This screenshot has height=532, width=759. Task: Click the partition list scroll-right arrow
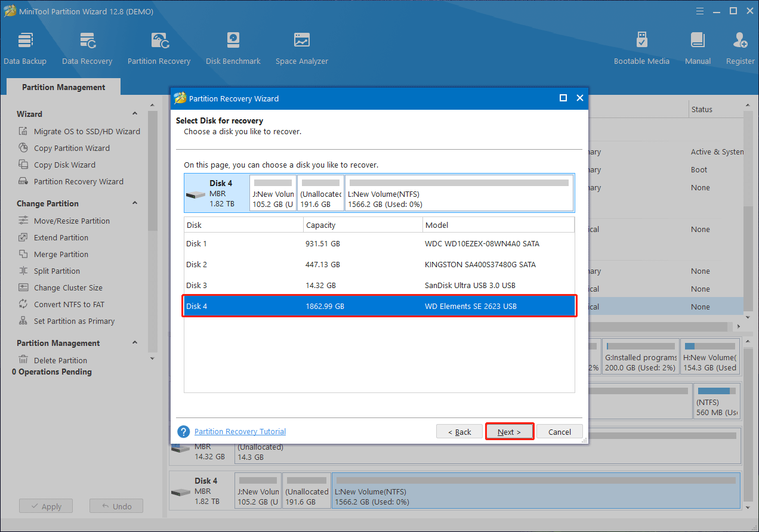(739, 326)
